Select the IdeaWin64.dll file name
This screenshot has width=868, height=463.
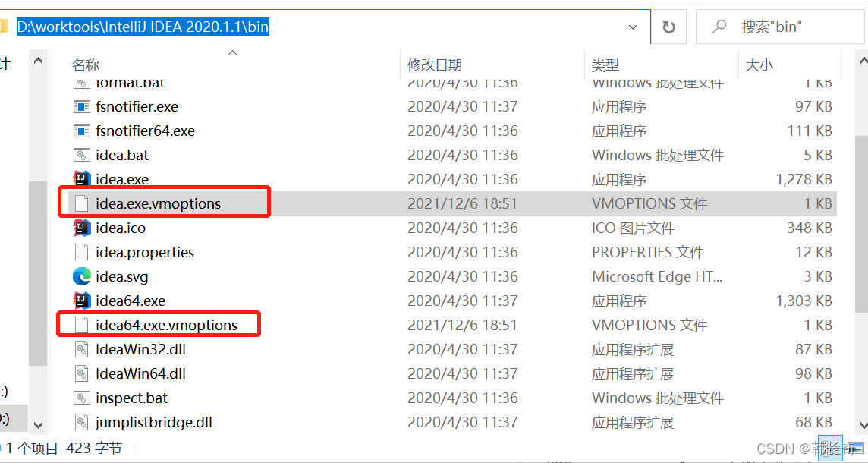(140, 374)
